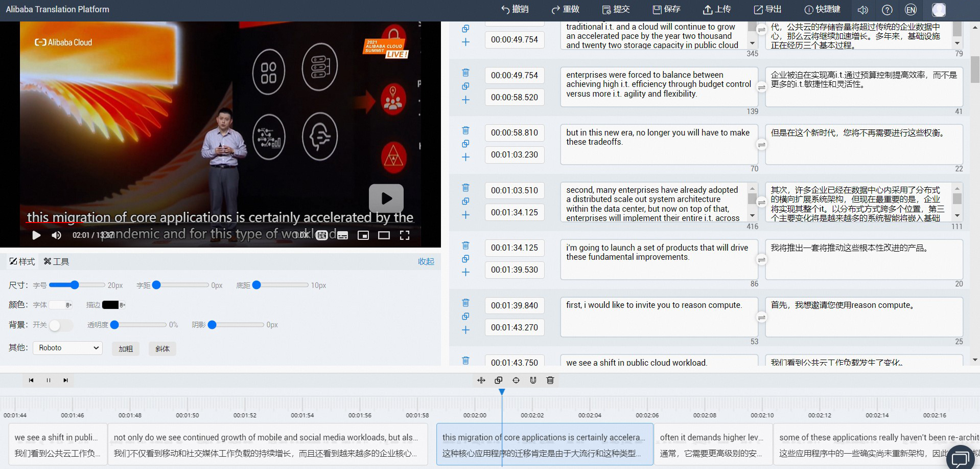Duplicate the 'but in this new era' row
Viewport: 980px width, 469px height.
[465, 144]
